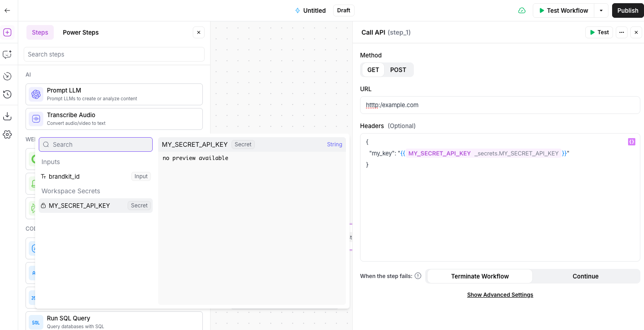Open the settings gear icon

coord(7,134)
